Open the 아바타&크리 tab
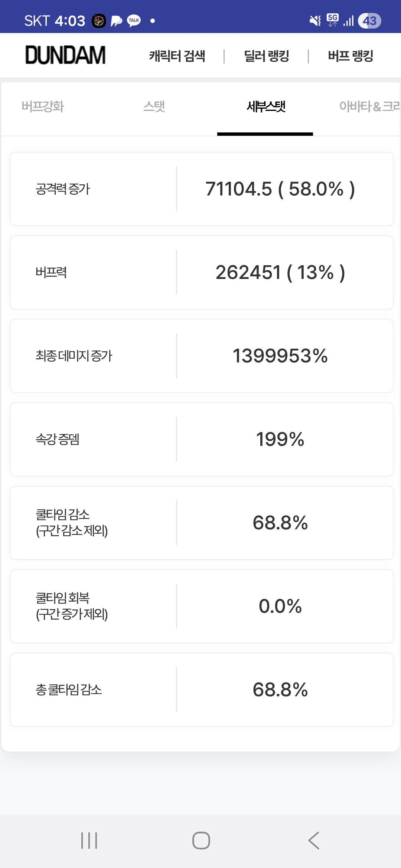 click(369, 107)
